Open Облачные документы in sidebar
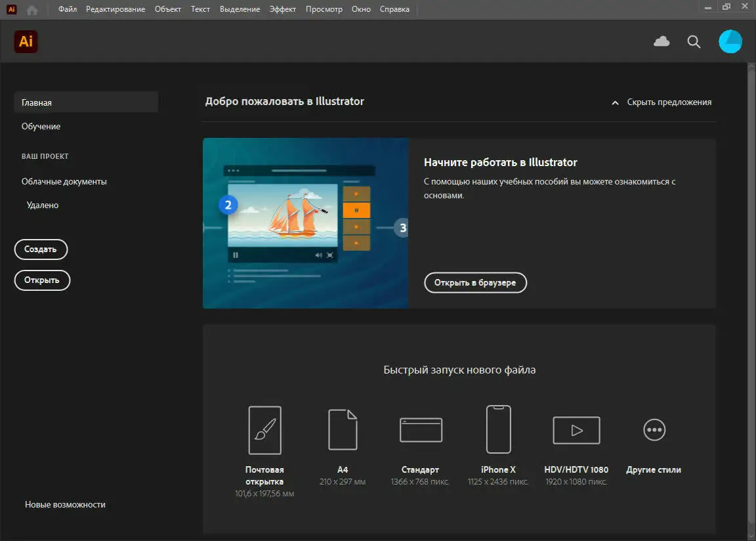 pos(64,181)
